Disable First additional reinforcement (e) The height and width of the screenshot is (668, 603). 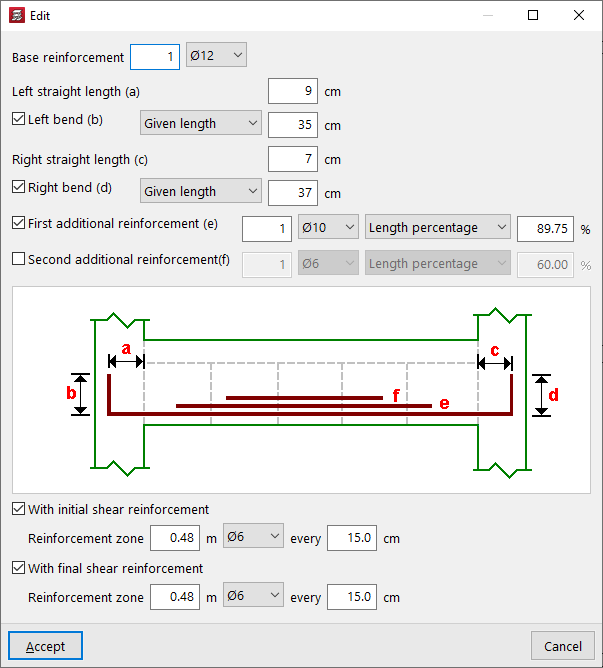18,223
